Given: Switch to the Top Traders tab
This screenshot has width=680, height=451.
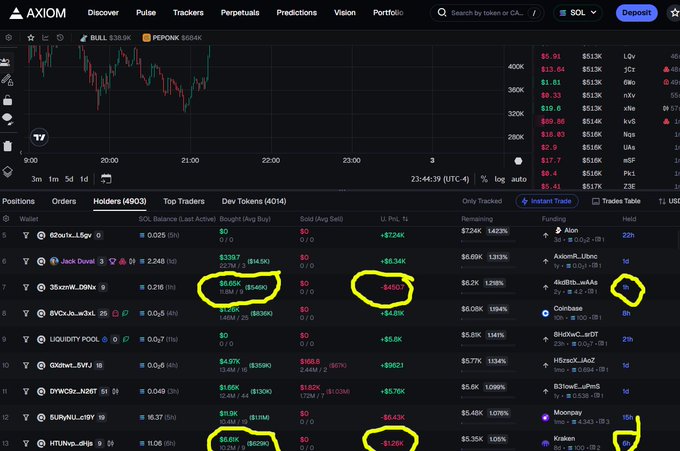Looking at the screenshot, I should (x=184, y=201).
